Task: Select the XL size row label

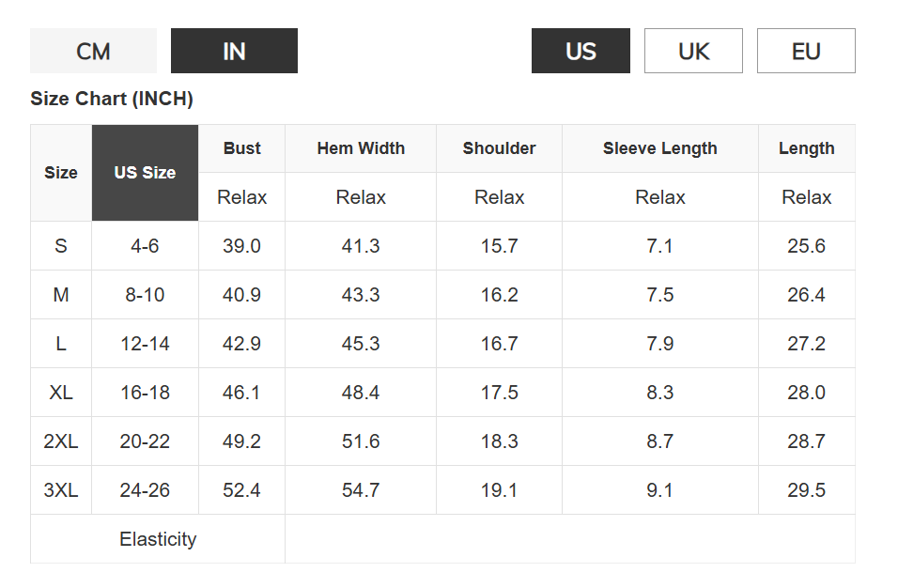Action: pos(61,393)
